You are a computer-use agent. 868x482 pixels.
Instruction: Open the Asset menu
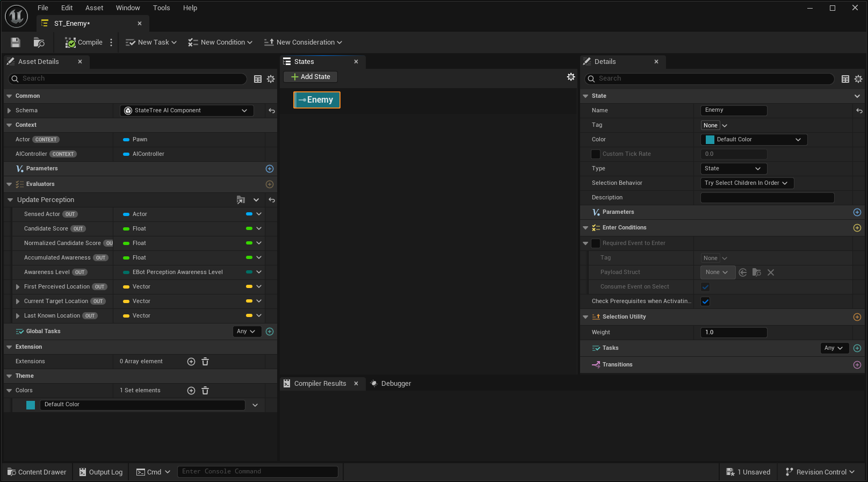94,8
